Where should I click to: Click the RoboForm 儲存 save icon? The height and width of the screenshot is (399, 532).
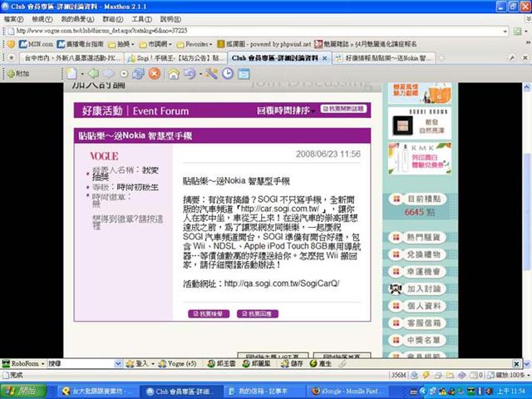(x=290, y=364)
